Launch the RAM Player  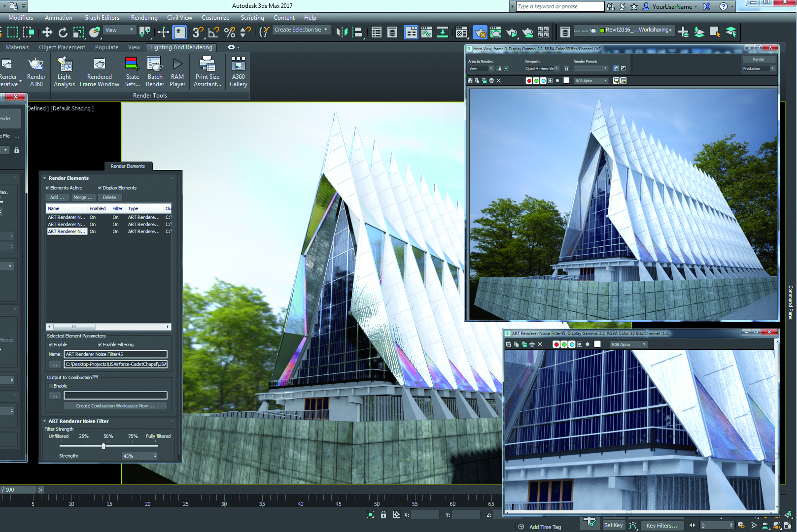click(177, 71)
